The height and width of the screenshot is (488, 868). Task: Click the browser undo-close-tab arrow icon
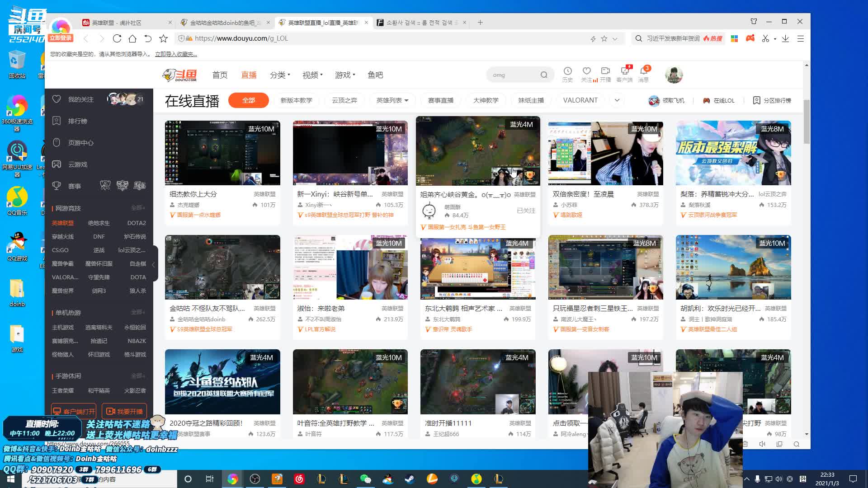click(x=148, y=38)
